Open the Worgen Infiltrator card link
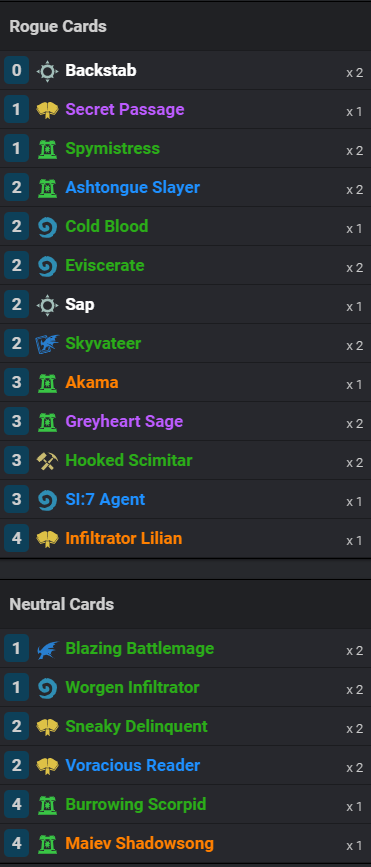The image size is (371, 867). [132, 688]
